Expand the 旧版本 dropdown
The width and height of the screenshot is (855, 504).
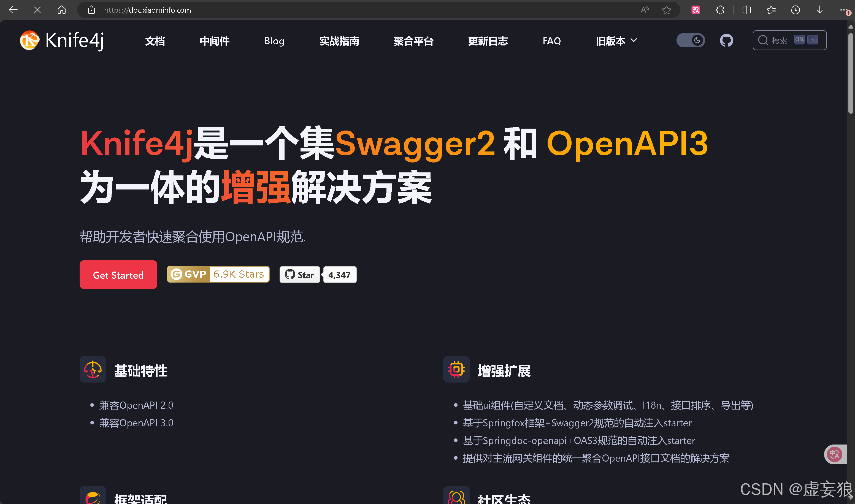pyautogui.click(x=616, y=41)
